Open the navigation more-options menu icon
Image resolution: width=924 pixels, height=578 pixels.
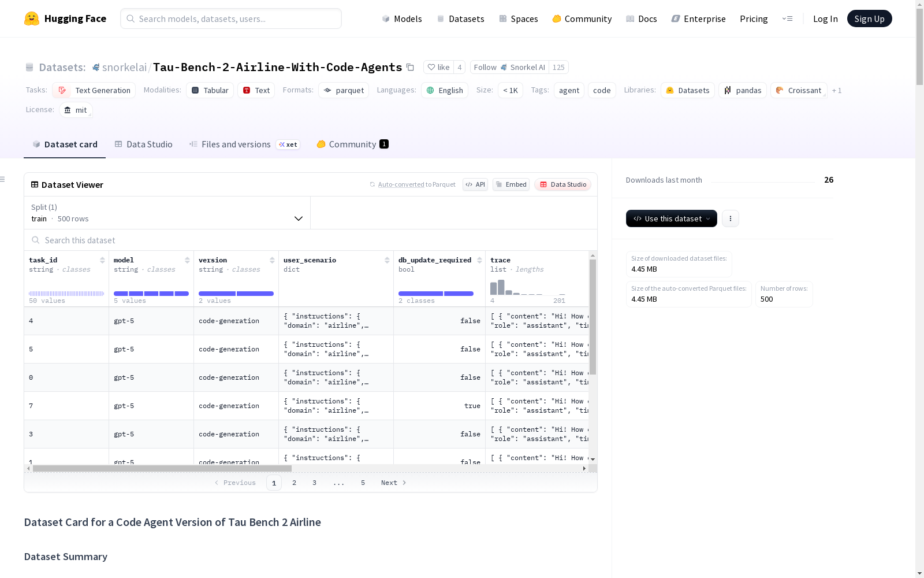point(787,18)
